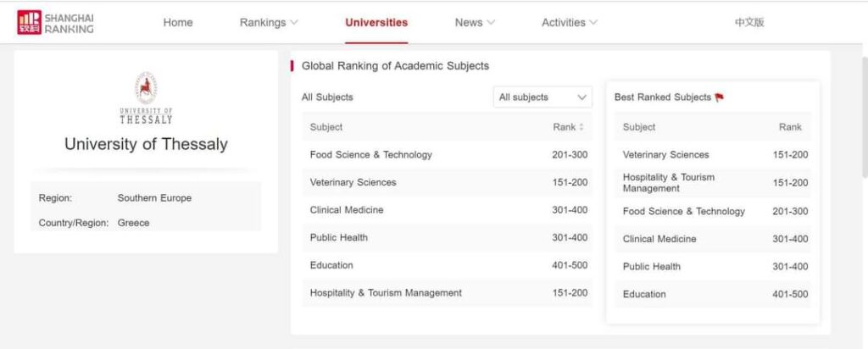Click the Subject column header in All Subjects

click(x=326, y=127)
